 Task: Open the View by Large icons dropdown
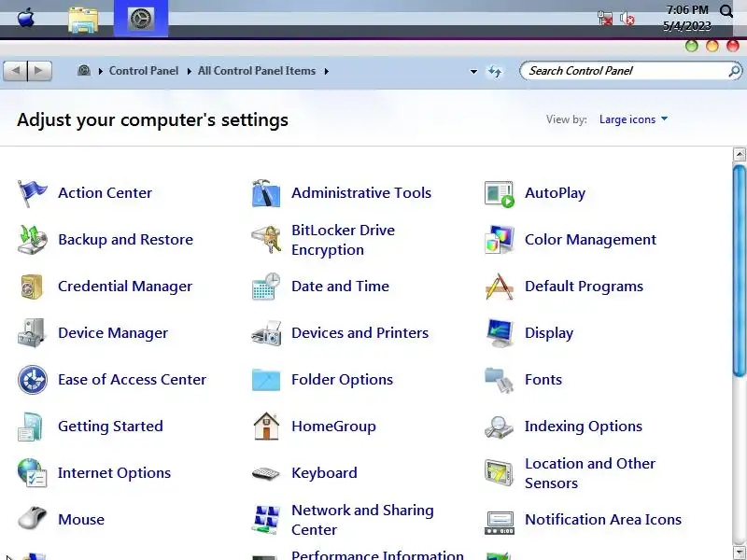click(x=634, y=119)
